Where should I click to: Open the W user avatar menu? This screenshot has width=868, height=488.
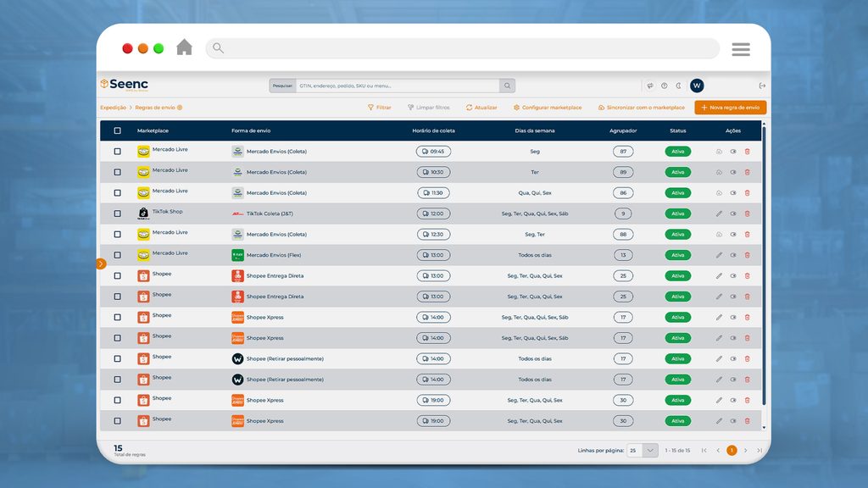point(697,86)
